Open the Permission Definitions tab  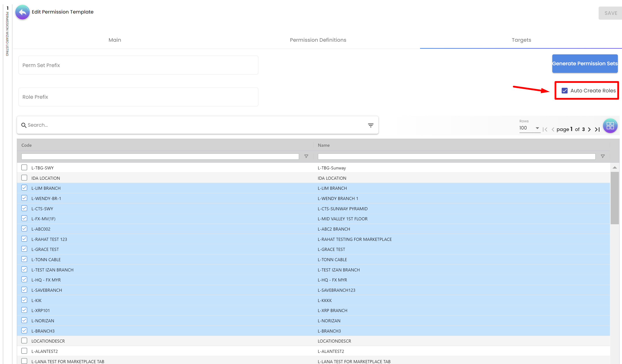[318, 40]
